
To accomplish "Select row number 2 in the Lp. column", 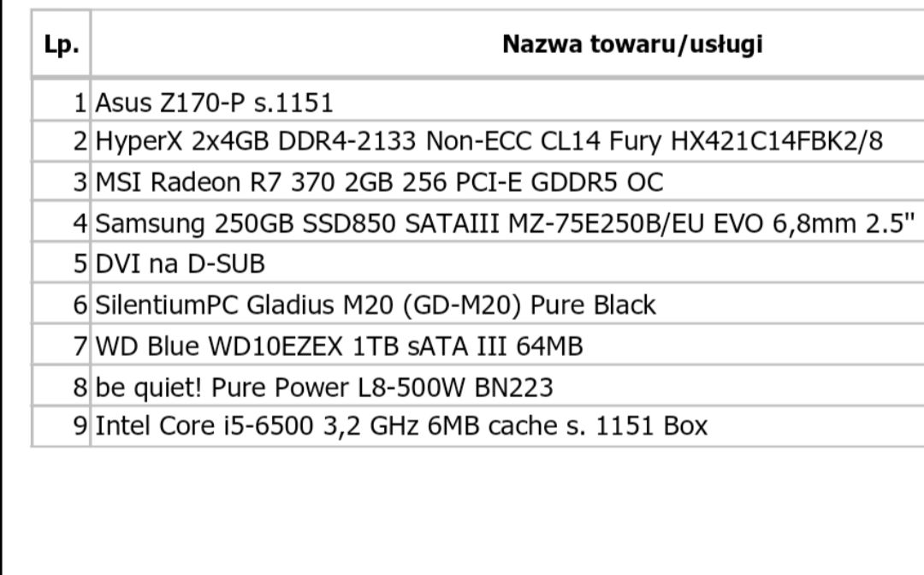I will click(80, 141).
